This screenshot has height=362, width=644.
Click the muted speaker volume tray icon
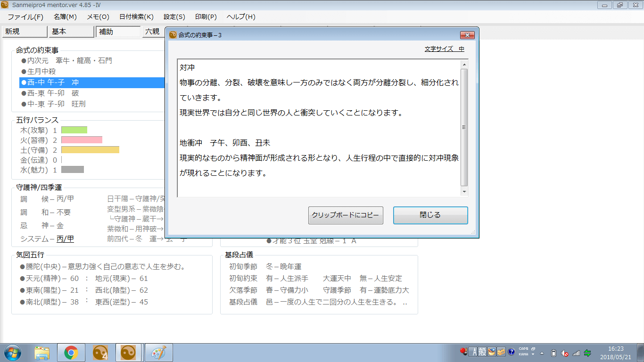(x=565, y=353)
